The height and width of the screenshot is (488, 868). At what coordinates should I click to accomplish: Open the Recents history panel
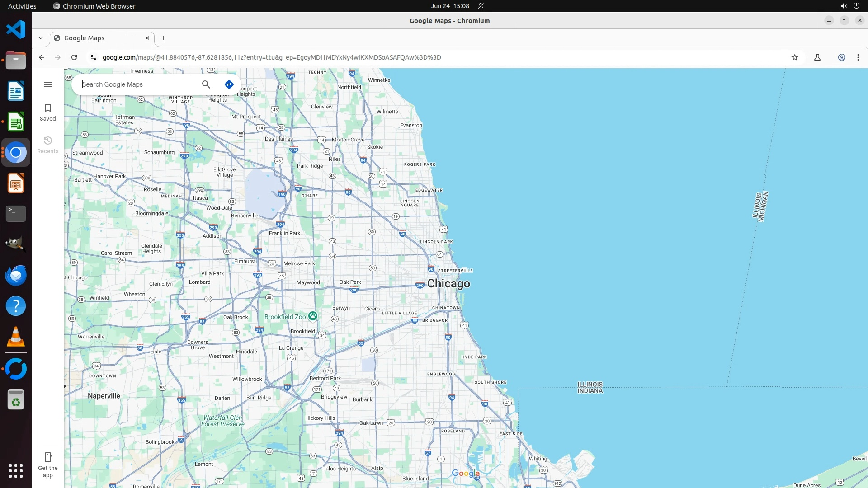pyautogui.click(x=48, y=145)
